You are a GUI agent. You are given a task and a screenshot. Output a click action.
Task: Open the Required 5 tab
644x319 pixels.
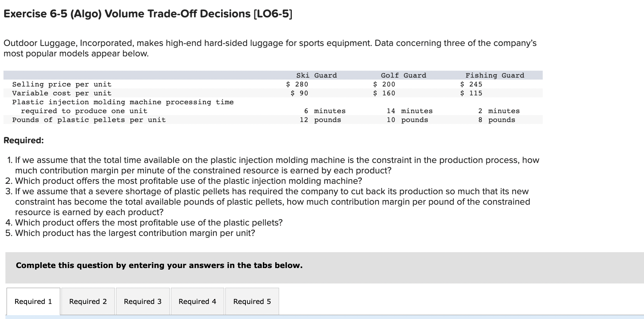(x=252, y=301)
